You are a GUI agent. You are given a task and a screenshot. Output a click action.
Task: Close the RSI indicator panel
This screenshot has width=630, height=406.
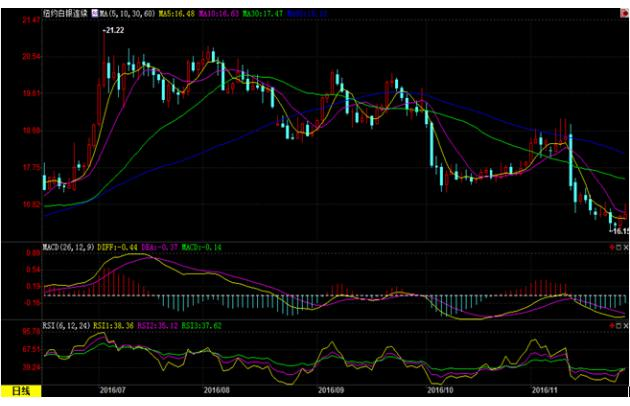coord(626,325)
